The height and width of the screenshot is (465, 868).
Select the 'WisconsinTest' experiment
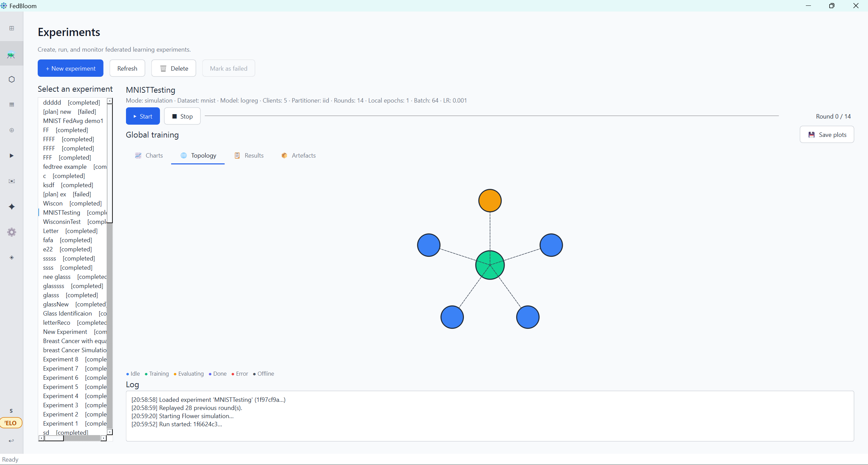(73, 221)
